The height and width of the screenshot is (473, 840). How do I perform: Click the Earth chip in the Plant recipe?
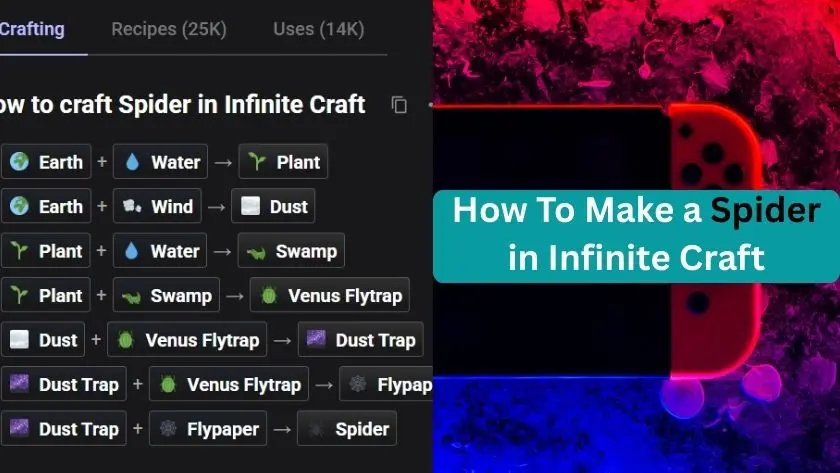pos(46,161)
